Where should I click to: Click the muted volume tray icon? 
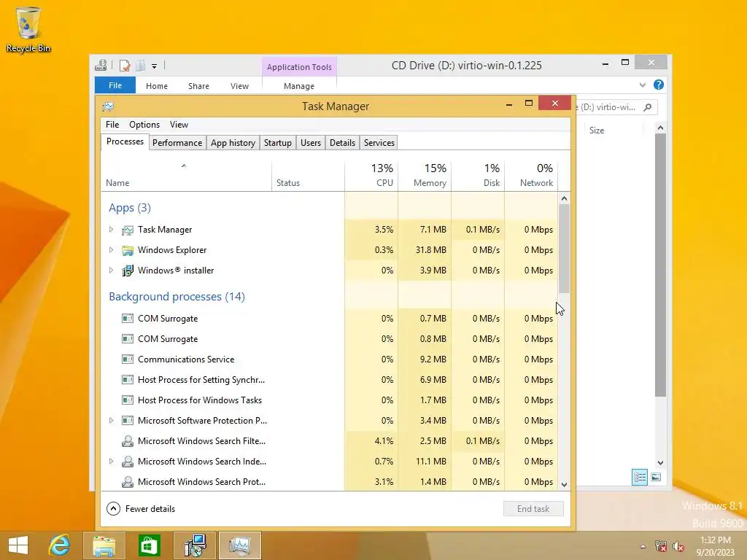click(x=678, y=546)
